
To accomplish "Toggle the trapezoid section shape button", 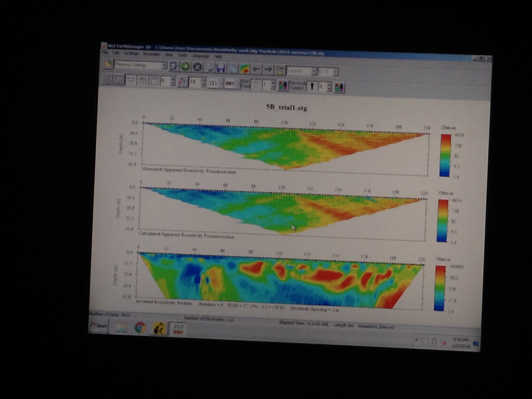I will pos(131,80).
